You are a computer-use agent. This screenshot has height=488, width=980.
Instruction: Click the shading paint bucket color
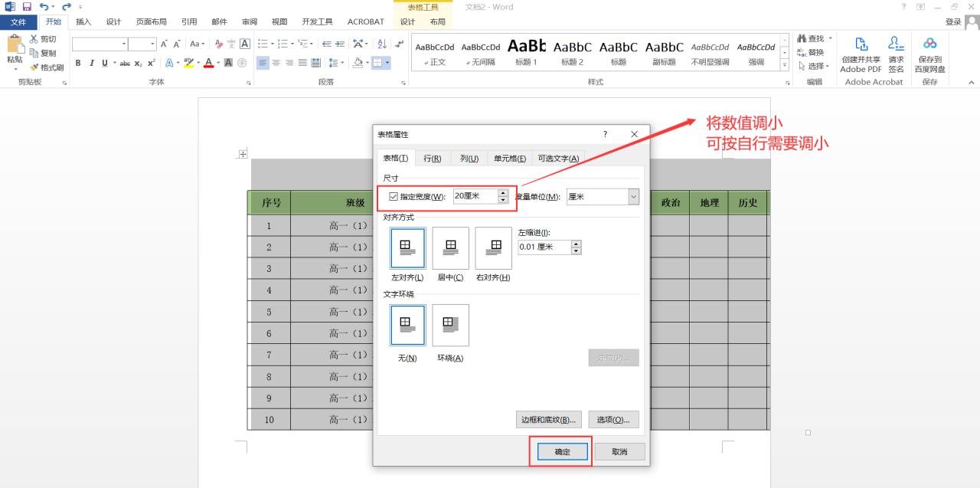[358, 63]
